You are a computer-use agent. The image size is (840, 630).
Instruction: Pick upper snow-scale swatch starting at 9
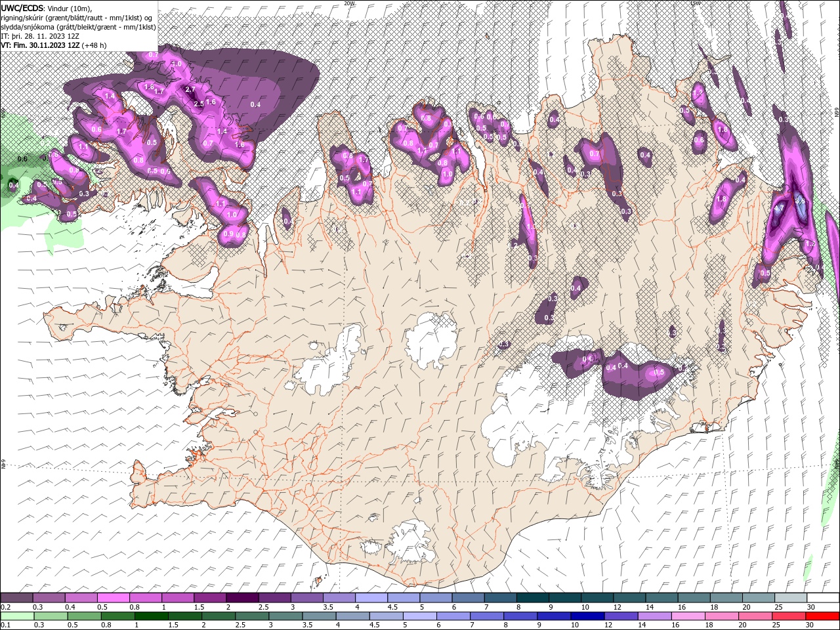tap(564, 598)
